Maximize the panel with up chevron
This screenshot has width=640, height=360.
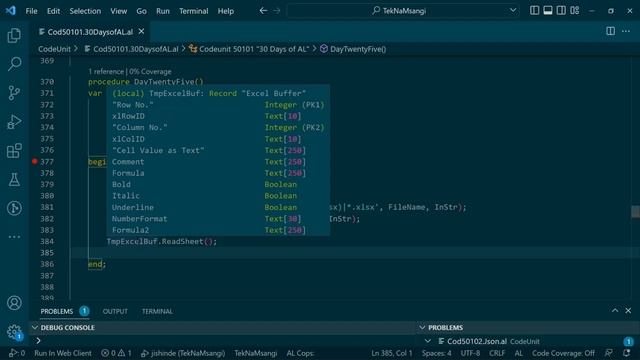[615, 311]
